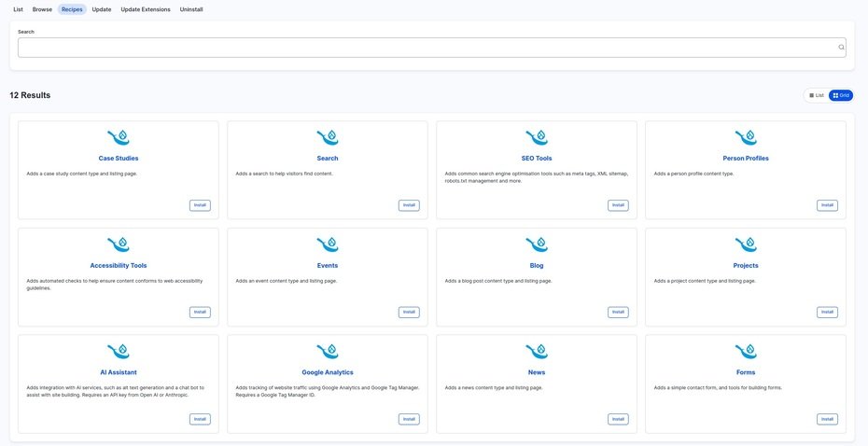868x446 pixels.
Task: Click the Accessibility Tools logo icon
Action: pos(119,245)
